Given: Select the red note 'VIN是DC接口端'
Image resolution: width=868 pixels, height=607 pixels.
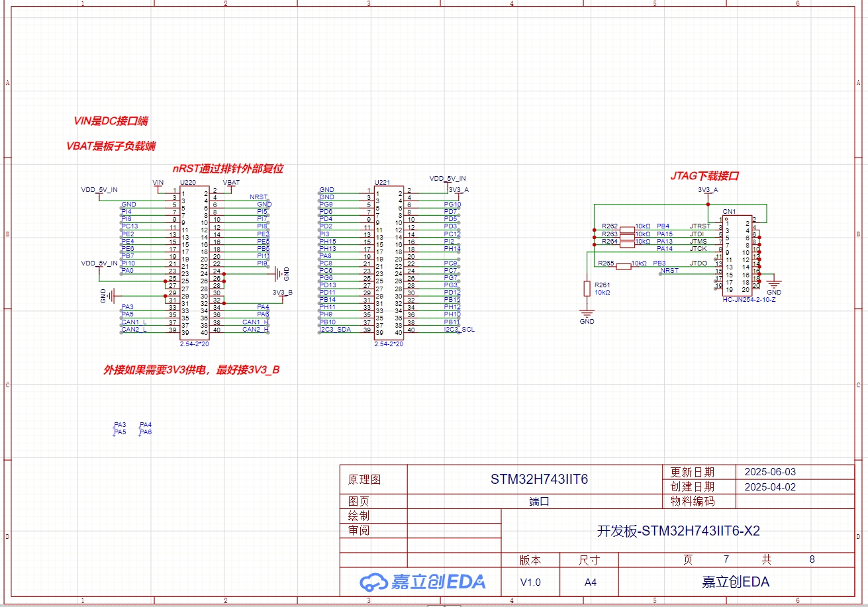Looking at the screenshot, I should (x=111, y=121).
